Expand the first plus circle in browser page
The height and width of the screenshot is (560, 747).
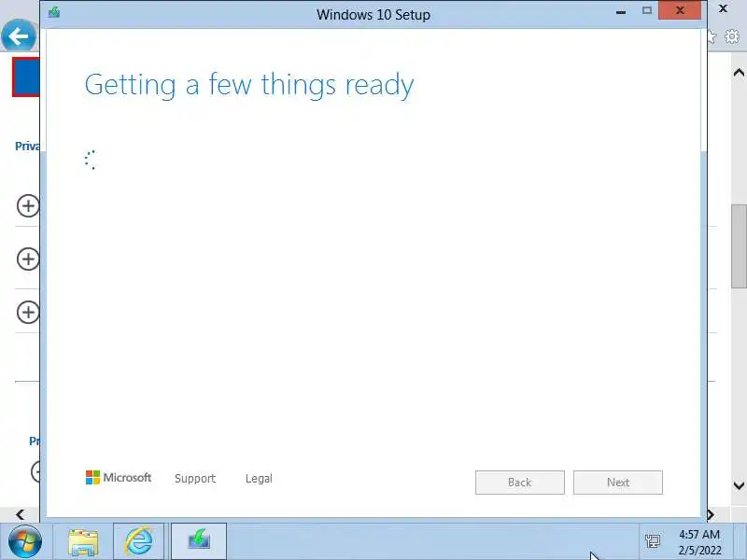click(x=28, y=205)
